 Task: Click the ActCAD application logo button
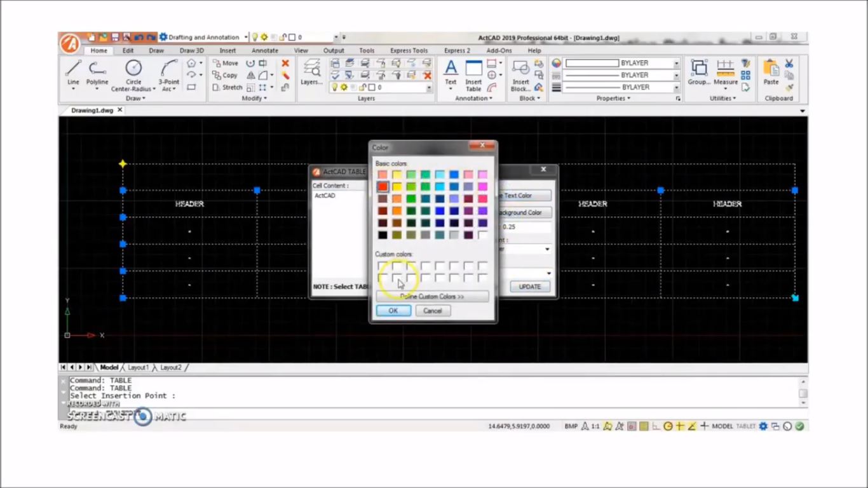point(69,43)
